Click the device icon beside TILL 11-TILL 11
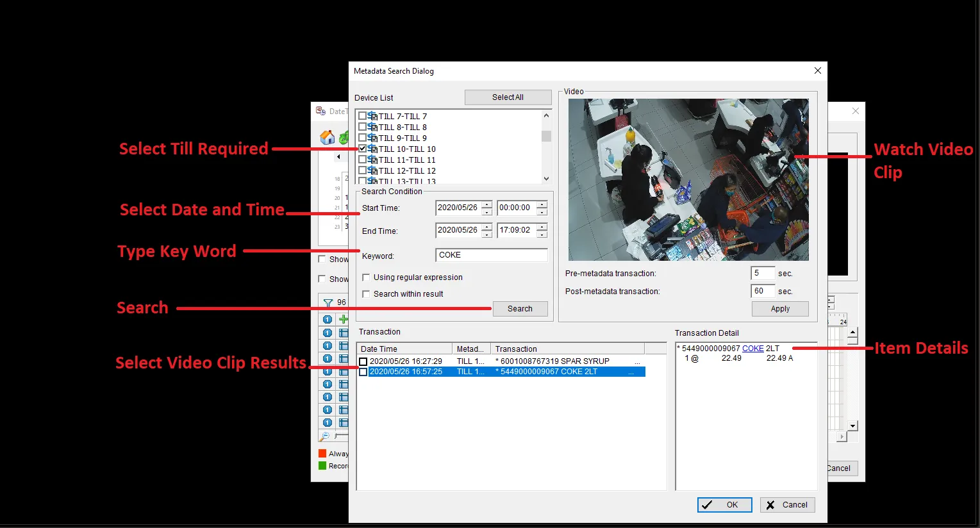Viewport: 980px width, 528px height. pyautogui.click(x=372, y=160)
